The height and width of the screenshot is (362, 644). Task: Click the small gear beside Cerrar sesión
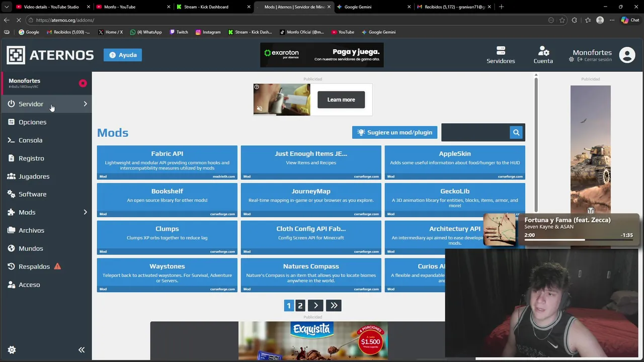(572, 59)
